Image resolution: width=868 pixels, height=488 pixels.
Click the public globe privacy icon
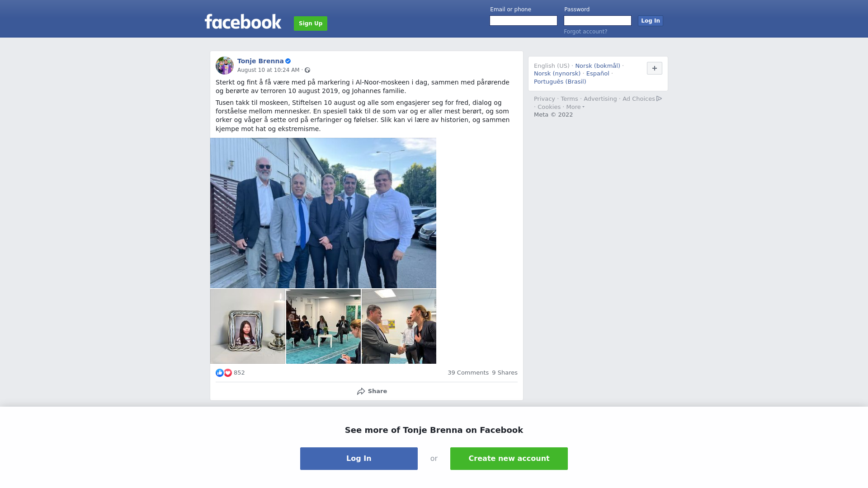(307, 70)
